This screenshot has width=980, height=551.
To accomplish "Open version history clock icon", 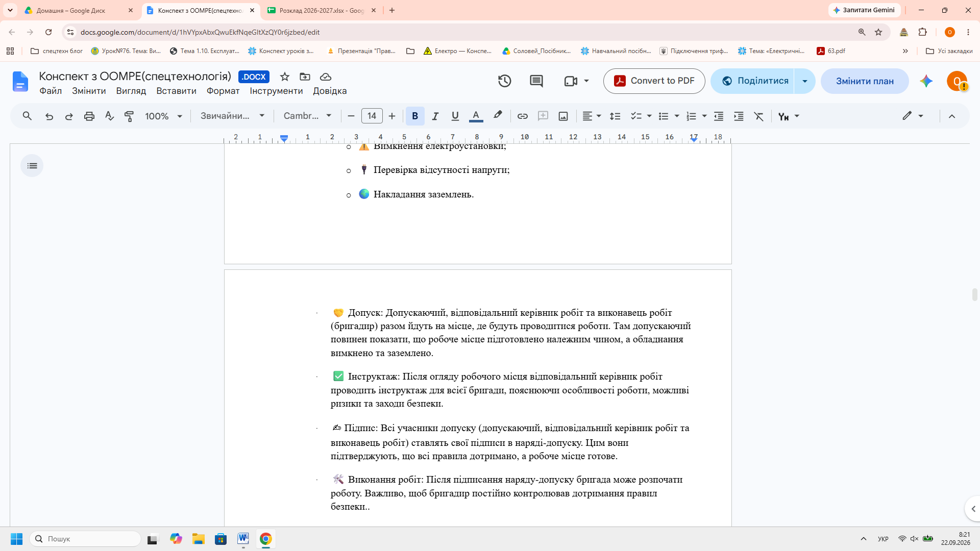I will 504,81.
